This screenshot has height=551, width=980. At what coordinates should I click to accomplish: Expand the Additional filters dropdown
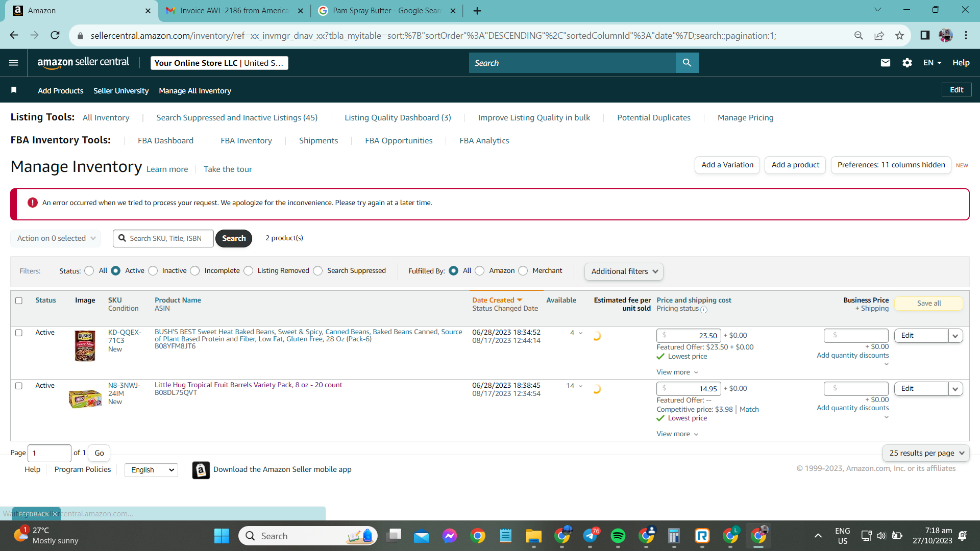click(x=624, y=271)
